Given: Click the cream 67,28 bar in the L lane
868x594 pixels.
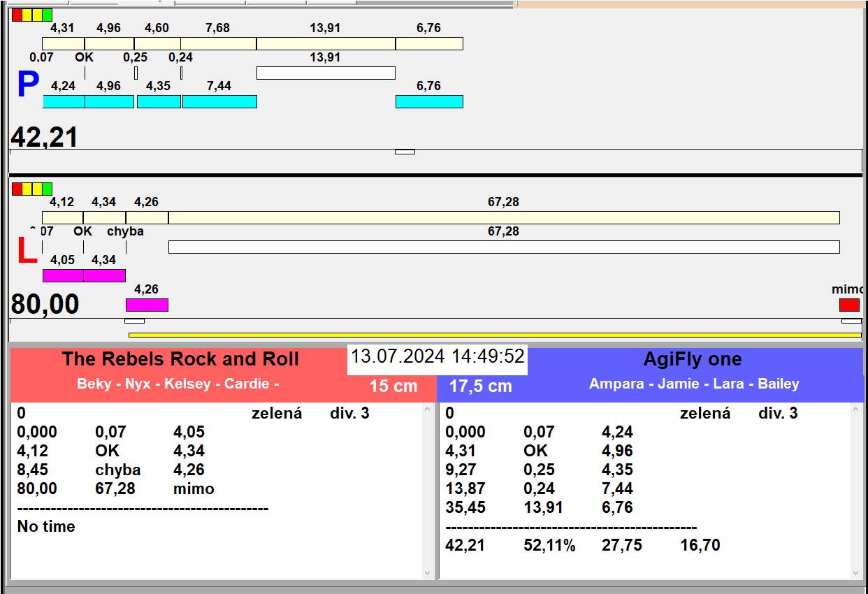Looking at the screenshot, I should click(x=503, y=217).
